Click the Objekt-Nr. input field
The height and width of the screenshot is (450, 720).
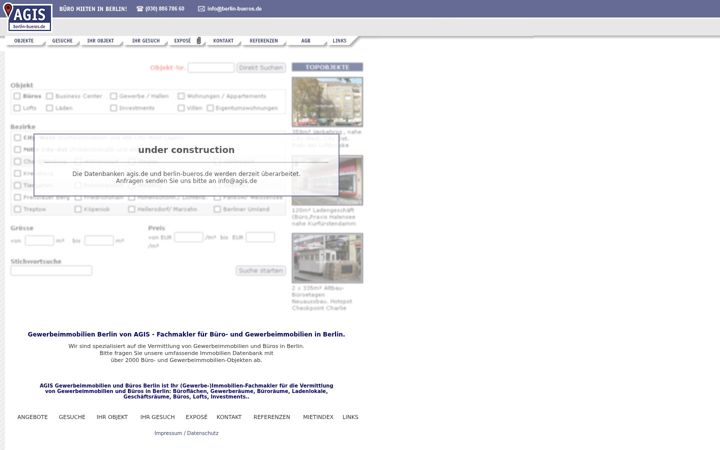point(211,68)
